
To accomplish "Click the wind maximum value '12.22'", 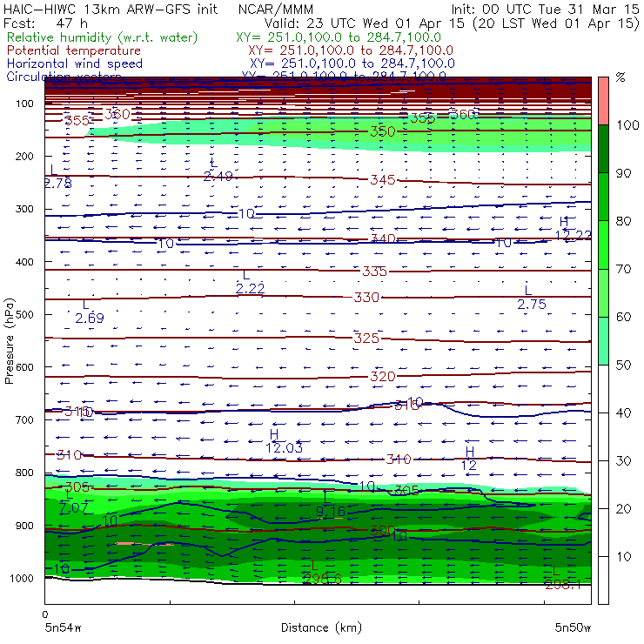I will tap(574, 235).
